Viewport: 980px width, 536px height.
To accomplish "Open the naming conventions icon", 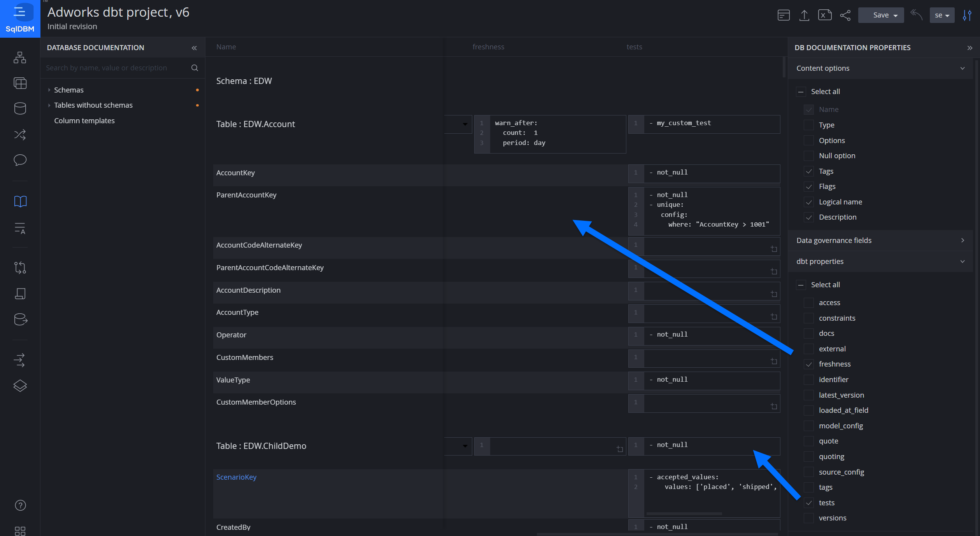I will [x=20, y=229].
